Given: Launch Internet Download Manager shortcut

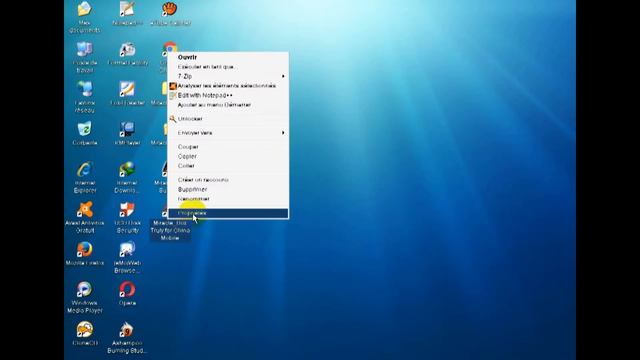Looking at the screenshot, I should point(127,169).
